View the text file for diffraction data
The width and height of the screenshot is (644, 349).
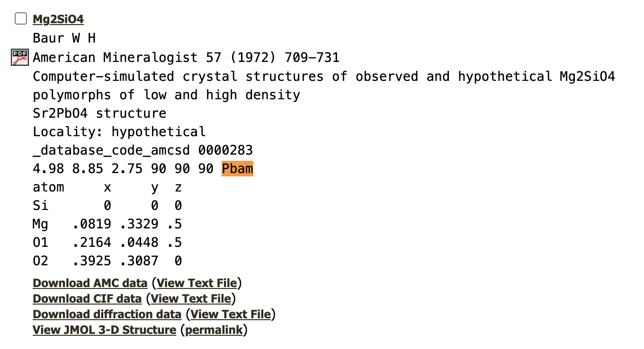[231, 314]
